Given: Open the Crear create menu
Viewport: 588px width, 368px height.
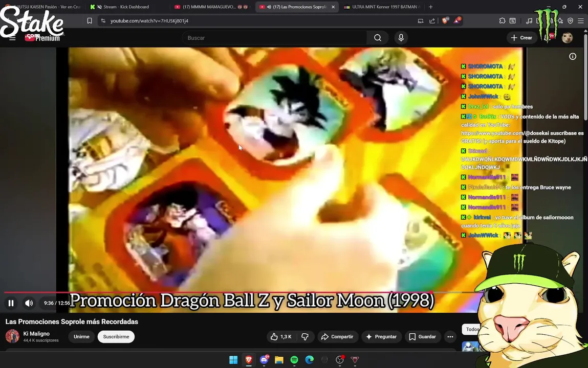Looking at the screenshot, I should 521,38.
